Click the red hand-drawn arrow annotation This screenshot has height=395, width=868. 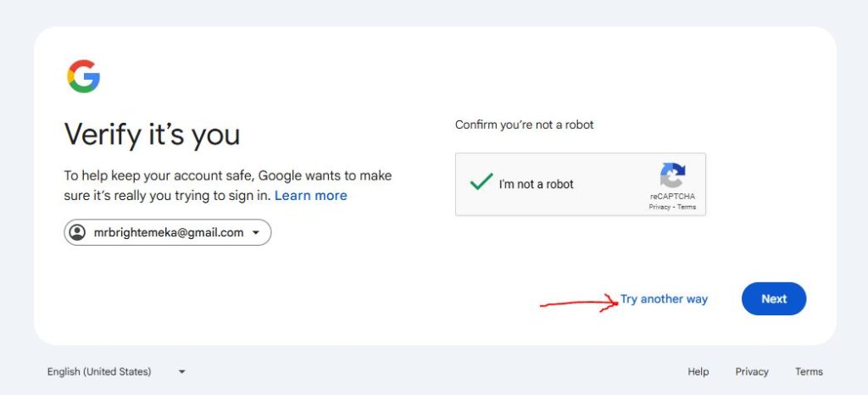(x=579, y=303)
